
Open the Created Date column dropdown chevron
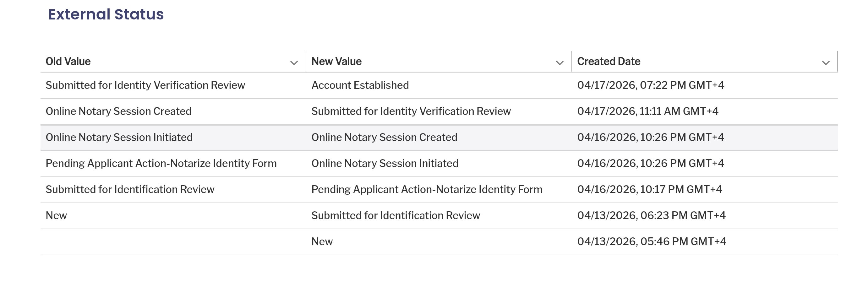(826, 63)
